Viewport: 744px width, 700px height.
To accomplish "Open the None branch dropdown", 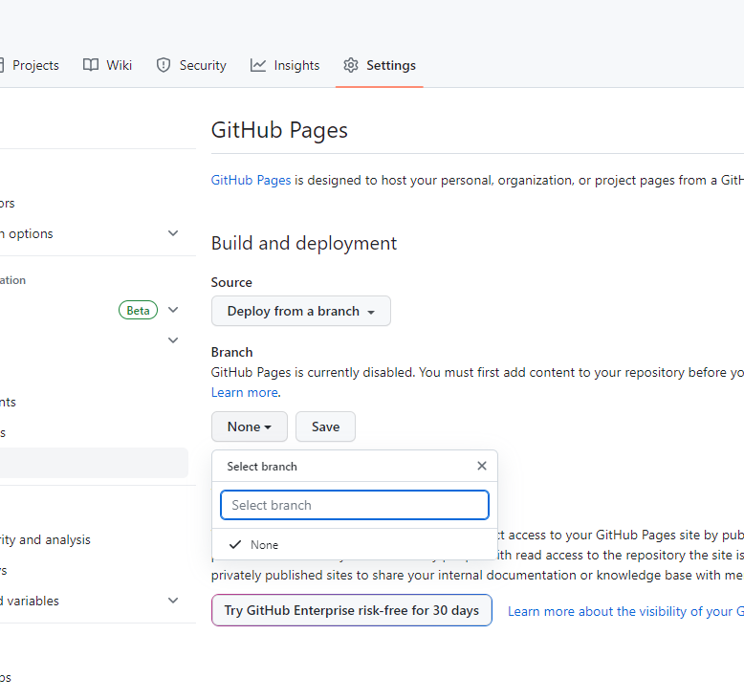I will [x=249, y=427].
